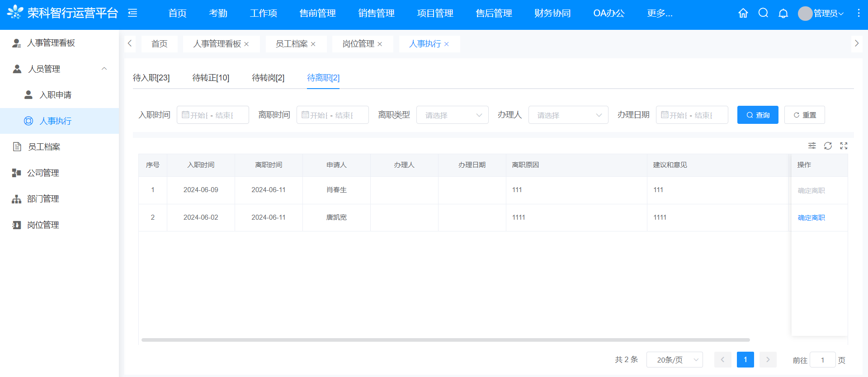Open the notifications bell icon

(x=783, y=13)
